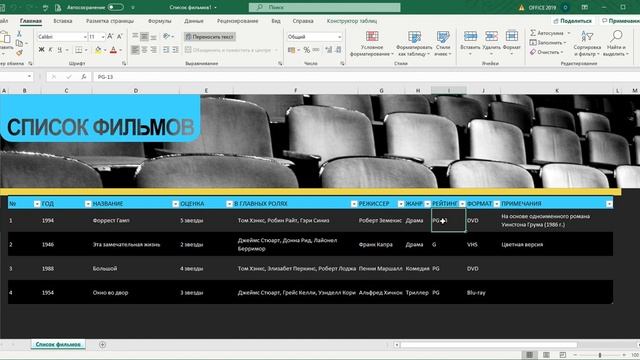The height and width of the screenshot is (360, 640).
Task: Open the font size dropdown
Action: tap(102, 37)
